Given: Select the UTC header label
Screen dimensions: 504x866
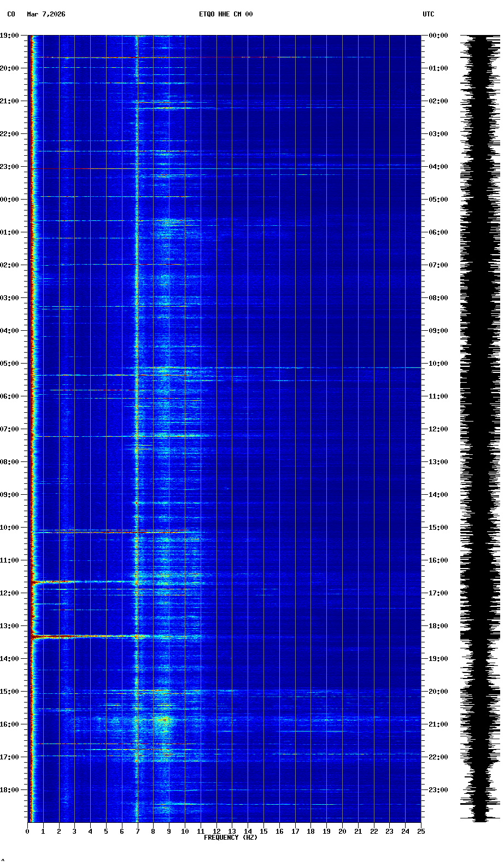Looking at the screenshot, I should click(428, 14).
